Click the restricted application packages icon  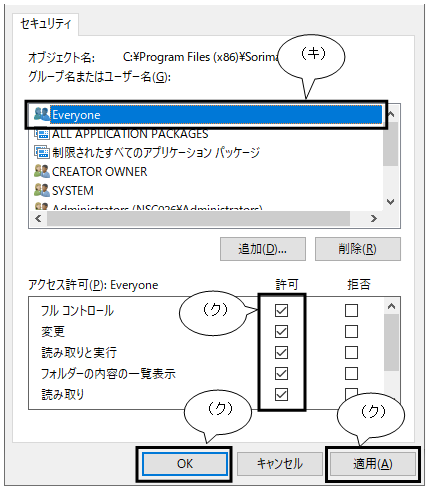point(41,152)
